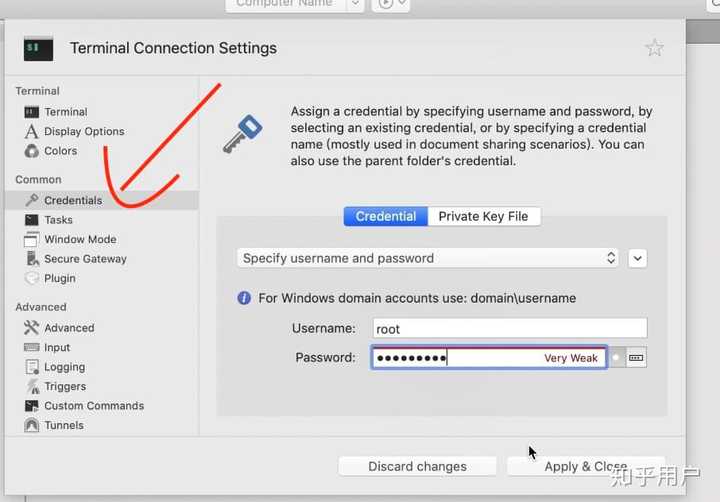Click the Username input field

coord(509,328)
